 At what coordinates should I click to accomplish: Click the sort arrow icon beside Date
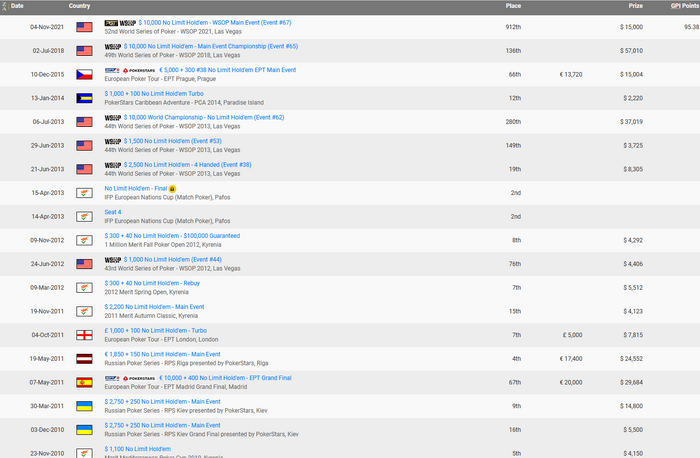click(x=5, y=6)
